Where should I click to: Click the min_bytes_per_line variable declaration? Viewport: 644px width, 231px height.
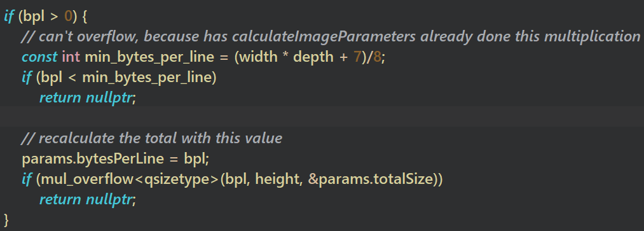149,57
